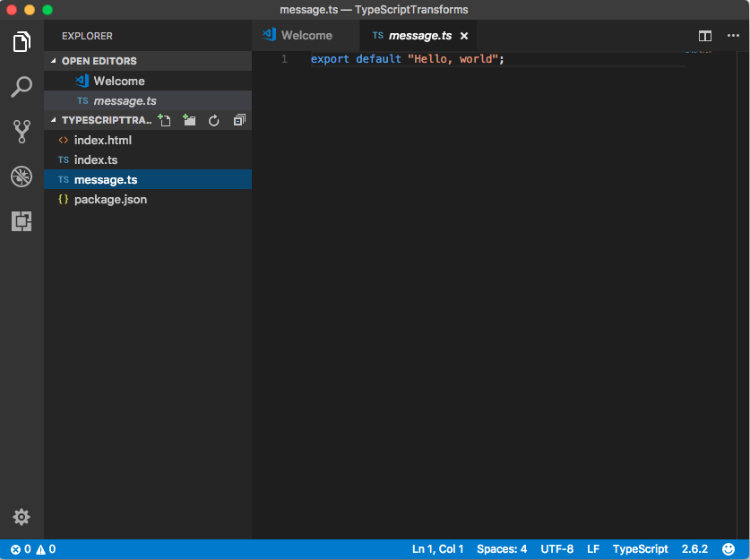The height and width of the screenshot is (560, 750).
Task: Open the Explorer view in activity bar
Action: [x=22, y=41]
